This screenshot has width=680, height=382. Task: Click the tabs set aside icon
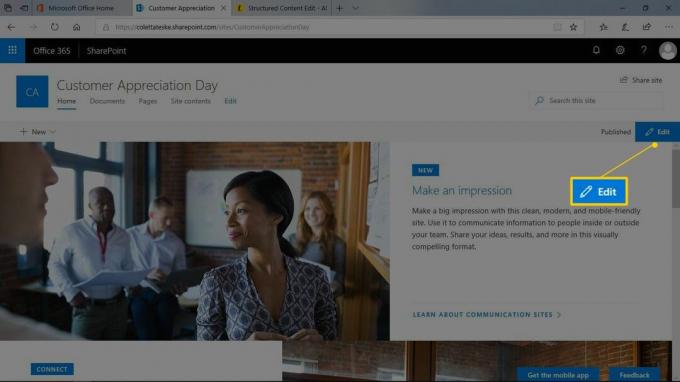point(8,8)
